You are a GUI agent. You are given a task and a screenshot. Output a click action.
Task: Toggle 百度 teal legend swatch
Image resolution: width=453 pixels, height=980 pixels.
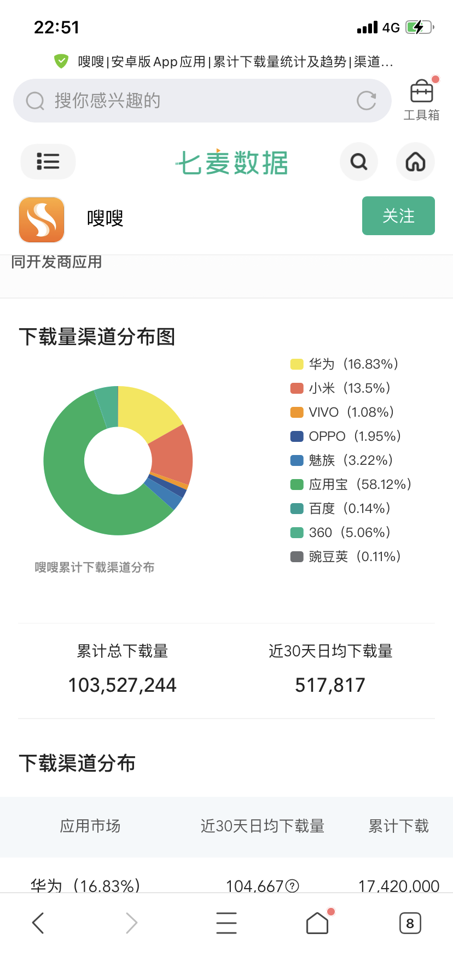coord(297,509)
